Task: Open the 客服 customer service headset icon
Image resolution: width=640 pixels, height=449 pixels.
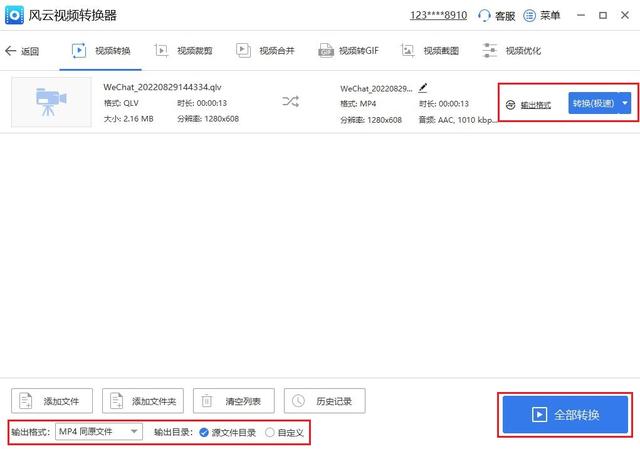Action: 484,16
